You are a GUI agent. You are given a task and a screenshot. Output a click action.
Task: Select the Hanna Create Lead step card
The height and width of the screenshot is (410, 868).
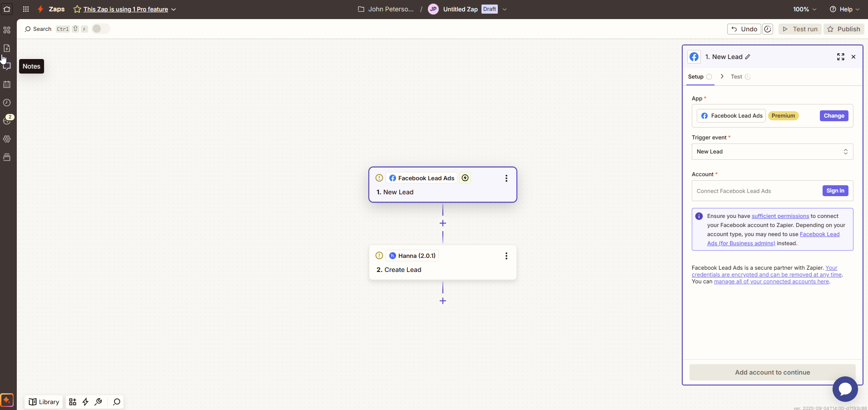coord(443,262)
